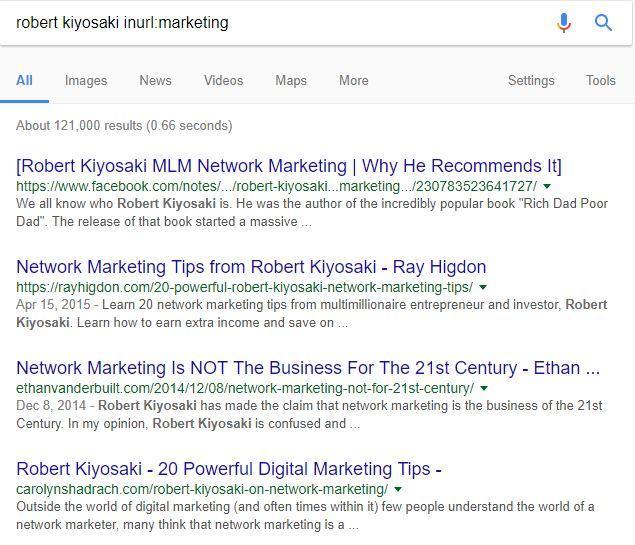Open Network Marketing Is NOT The Business result
The image size is (635, 545).
point(308,368)
